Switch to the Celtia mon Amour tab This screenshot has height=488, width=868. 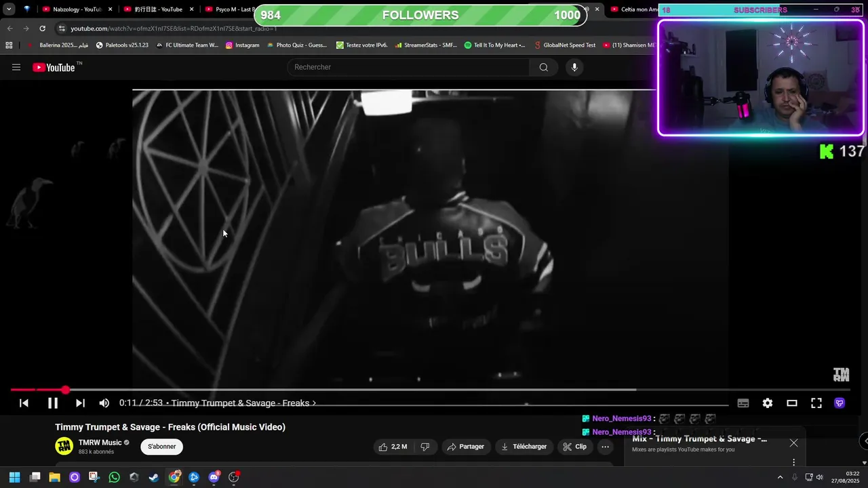(633, 9)
